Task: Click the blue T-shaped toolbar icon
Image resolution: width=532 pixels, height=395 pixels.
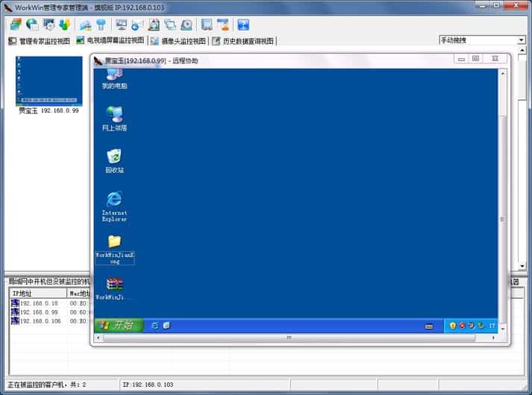Action: click(101, 25)
